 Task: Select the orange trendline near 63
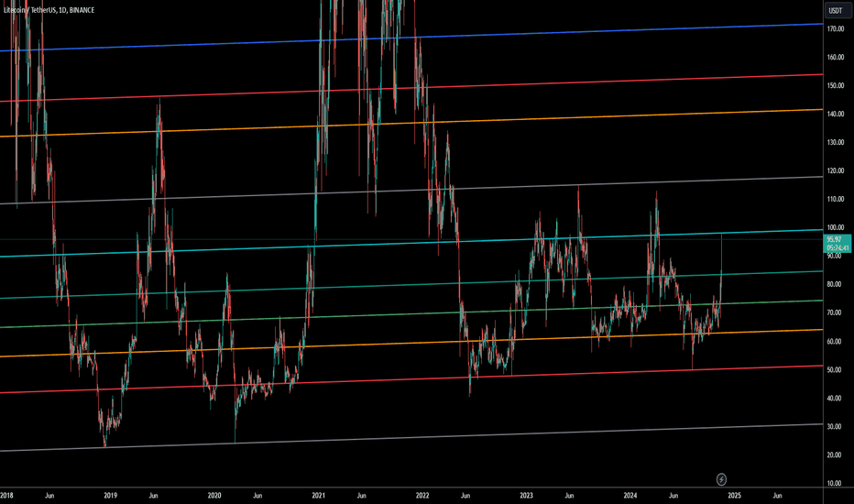(x=411, y=344)
